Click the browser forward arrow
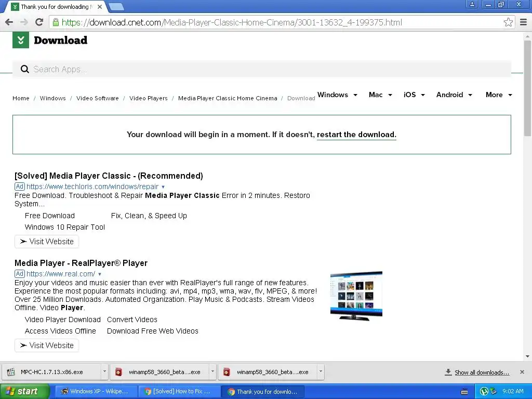This screenshot has width=532, height=399. point(24,22)
